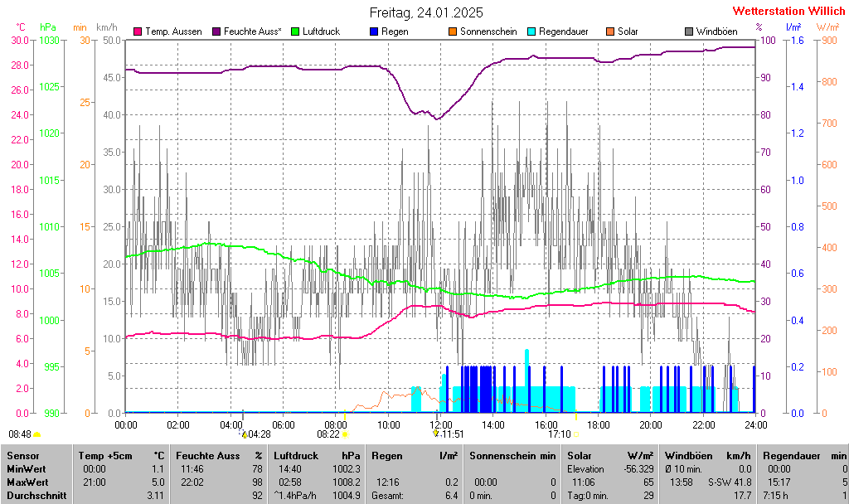Click the pressure maximum value 1008.2

[x=346, y=482]
